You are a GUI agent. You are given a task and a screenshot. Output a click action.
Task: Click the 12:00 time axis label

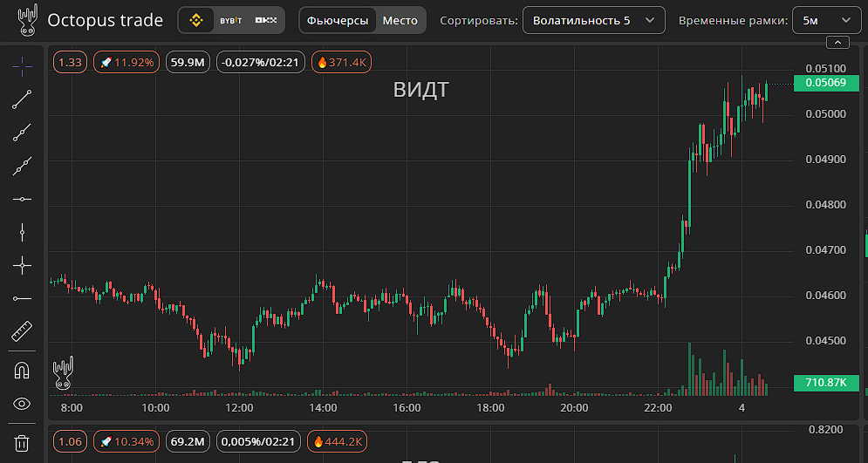coord(239,408)
